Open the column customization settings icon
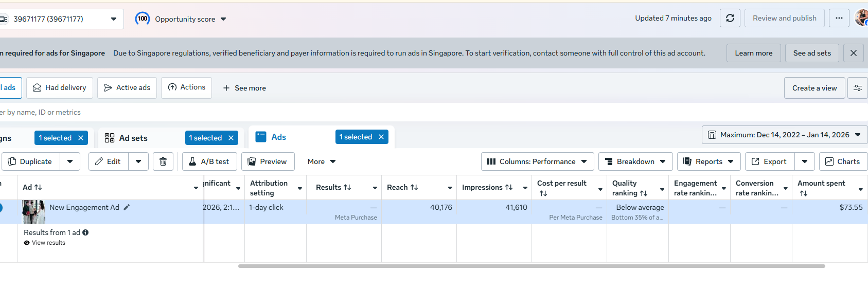868x289 pixels. point(857,88)
